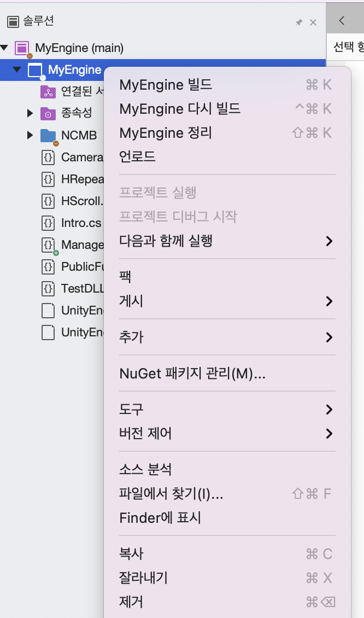Click the second UnityEn file icon
364x618 pixels.
pyautogui.click(x=48, y=333)
